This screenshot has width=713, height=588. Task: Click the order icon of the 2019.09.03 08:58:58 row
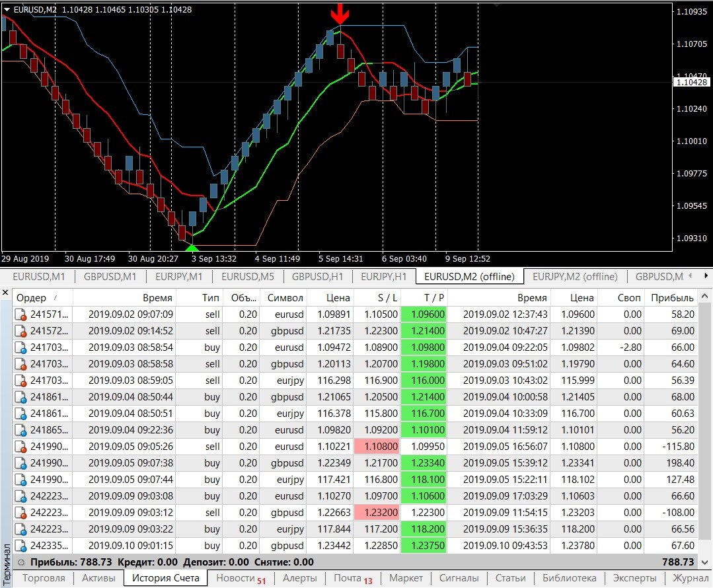(20, 364)
